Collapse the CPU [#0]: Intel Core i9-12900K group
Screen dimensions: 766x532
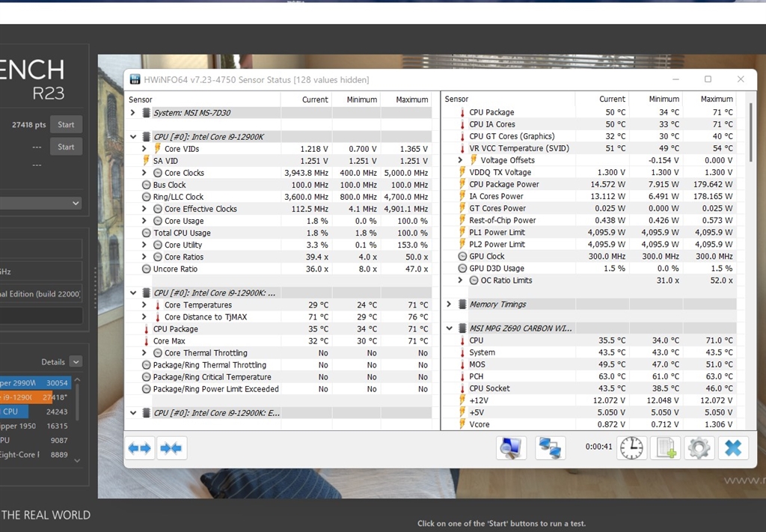point(133,137)
